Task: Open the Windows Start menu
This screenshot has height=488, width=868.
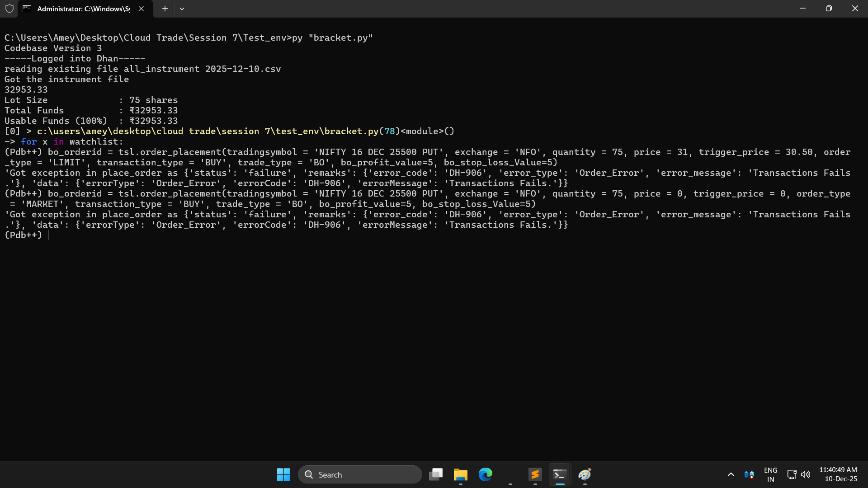Action: (283, 474)
